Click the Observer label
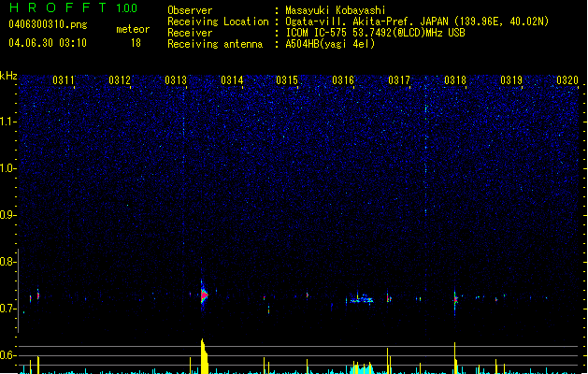The image size is (588, 374). coord(190,10)
